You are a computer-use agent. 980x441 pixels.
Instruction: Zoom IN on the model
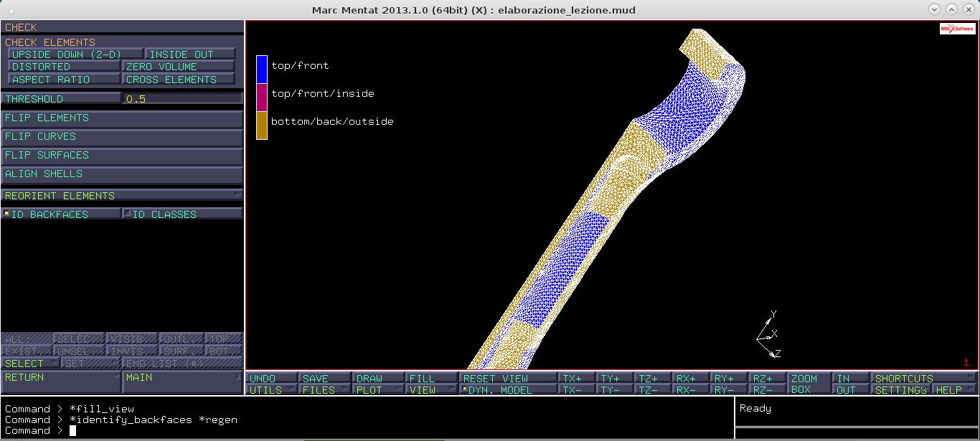point(852,379)
